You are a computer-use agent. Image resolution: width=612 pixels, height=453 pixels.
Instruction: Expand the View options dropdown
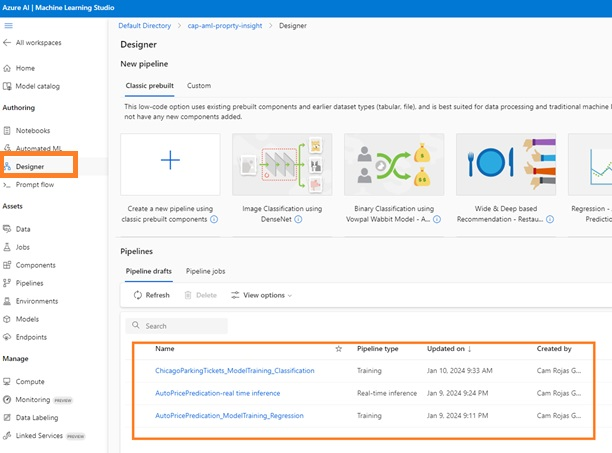262,295
